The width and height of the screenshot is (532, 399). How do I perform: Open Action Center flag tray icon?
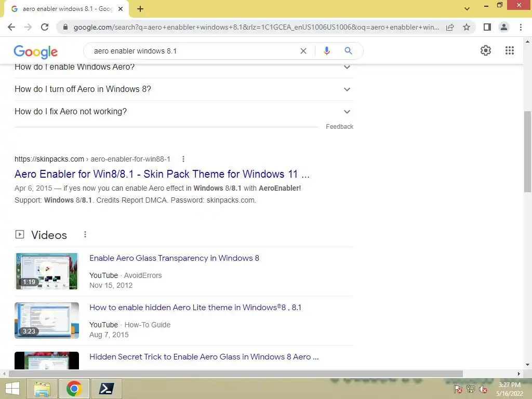[x=458, y=389]
